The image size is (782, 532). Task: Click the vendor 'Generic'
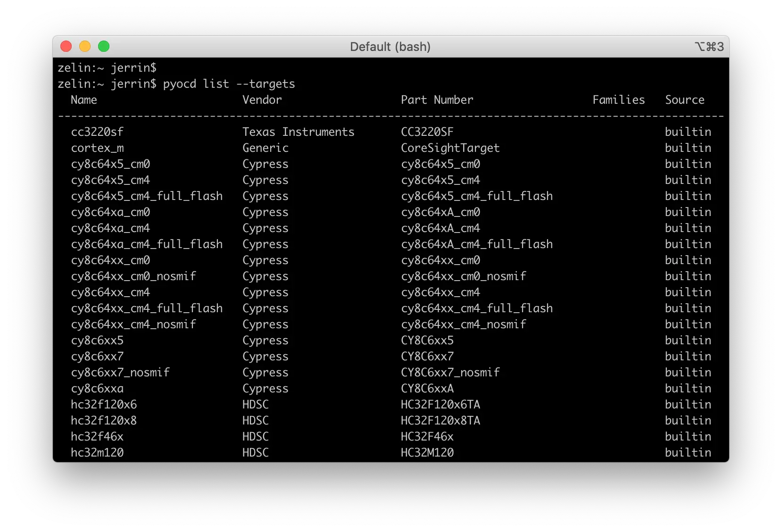(x=266, y=148)
